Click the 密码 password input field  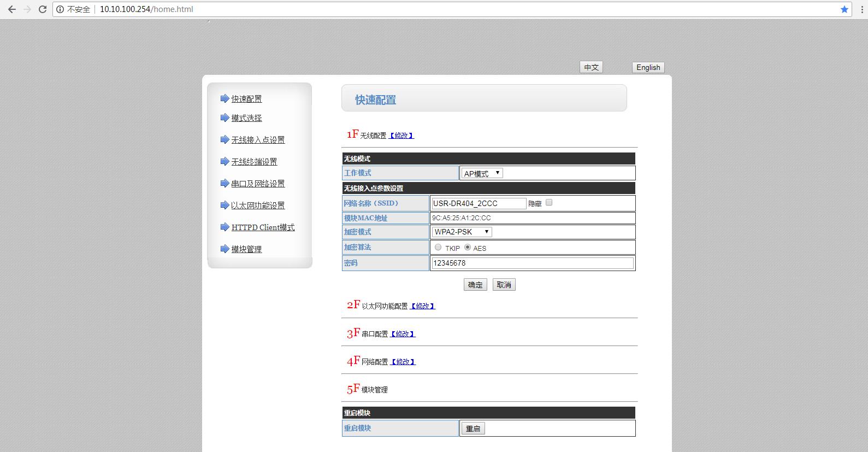point(532,263)
